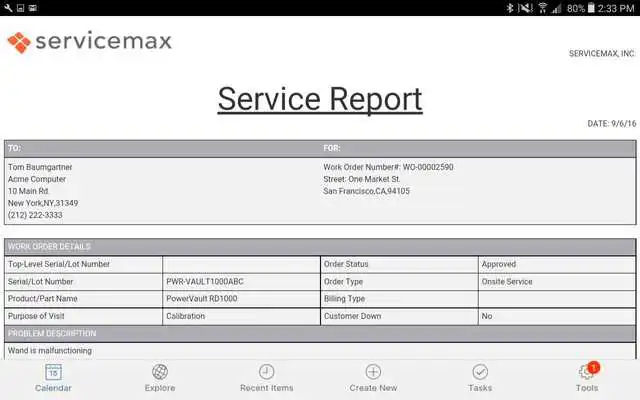
Task: Open the Tasks checkmark icon
Action: coord(480,372)
